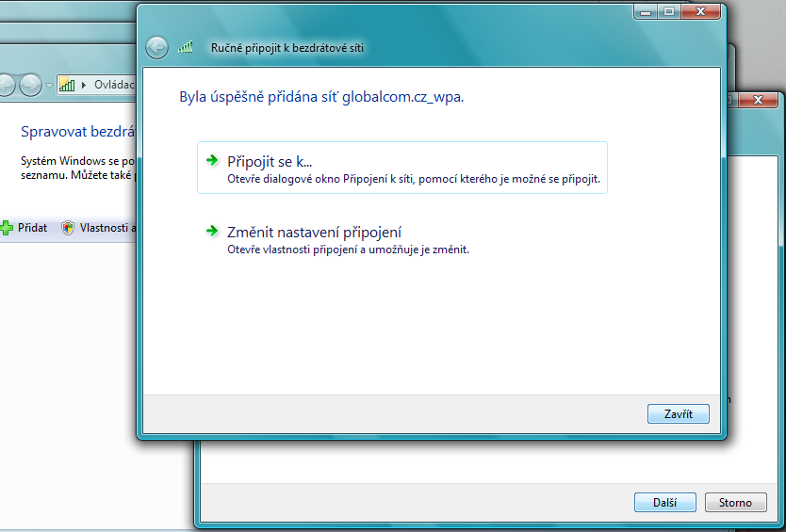Image resolution: width=786 pixels, height=532 pixels.
Task: Click the network icon in the address bar
Action: (x=67, y=85)
